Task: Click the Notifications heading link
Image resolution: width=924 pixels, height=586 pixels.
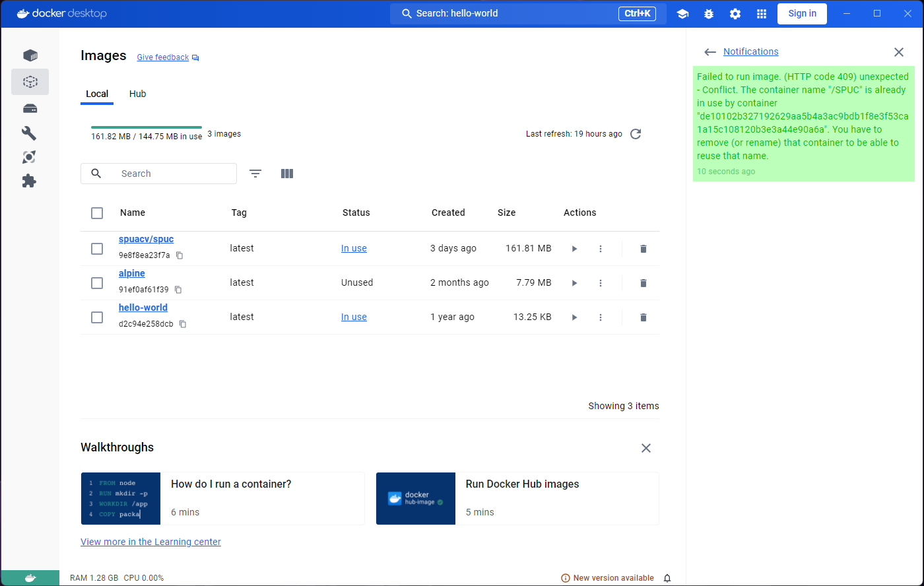Action: tap(750, 51)
